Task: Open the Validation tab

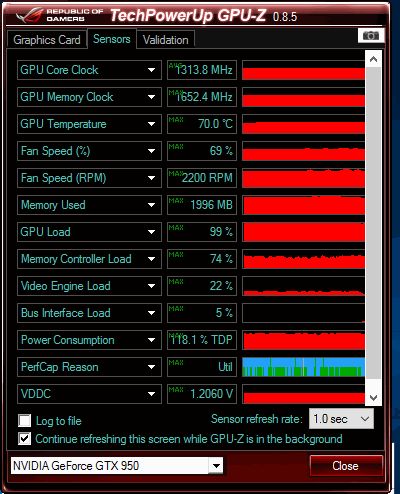Action: pyautogui.click(x=166, y=40)
